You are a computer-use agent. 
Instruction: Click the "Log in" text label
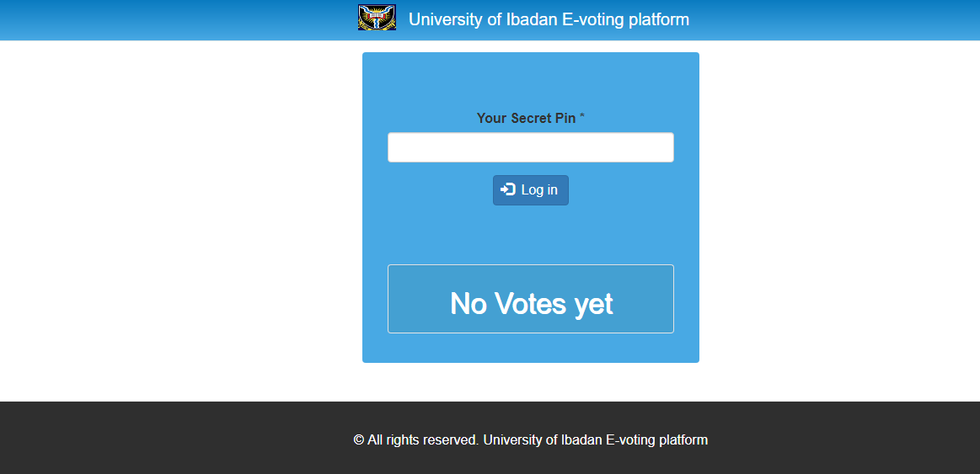[x=539, y=190]
